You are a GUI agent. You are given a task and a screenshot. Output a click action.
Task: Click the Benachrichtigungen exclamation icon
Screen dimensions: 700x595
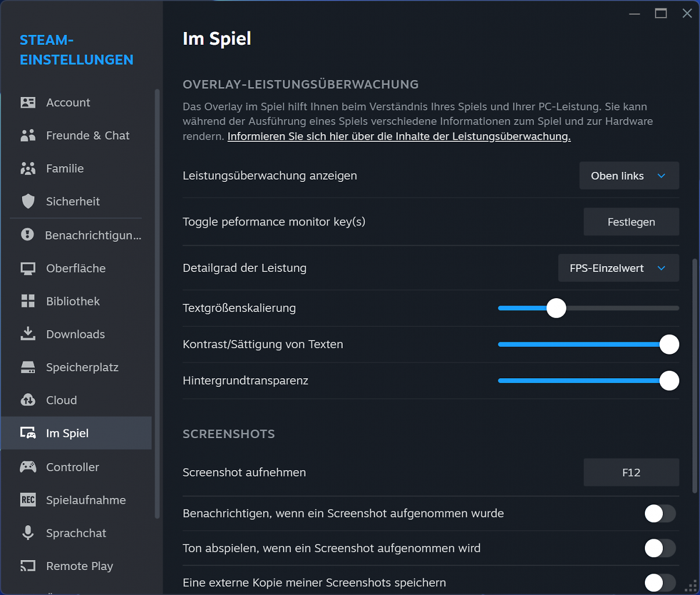[27, 235]
